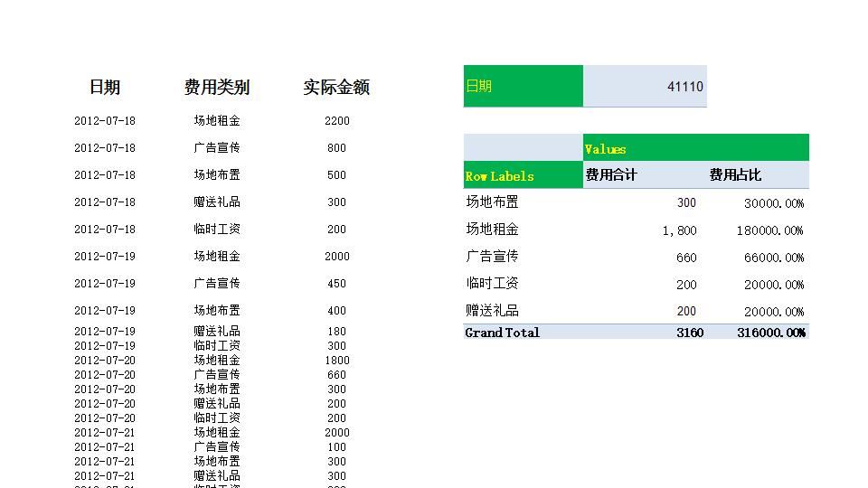868x488 pixels.
Task: Click the green Values header cell
Action: 696,147
